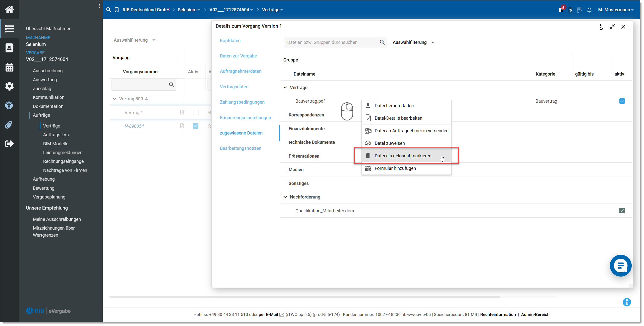Screen dimensions: 644x326
Task: Click the file search magnifier icon
Action: click(382, 42)
